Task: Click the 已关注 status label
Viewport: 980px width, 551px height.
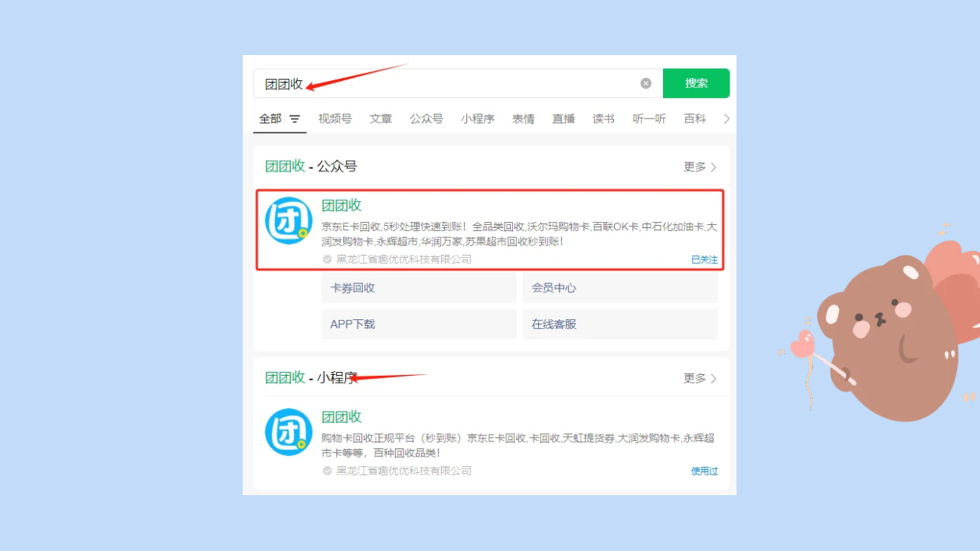Action: coord(704,259)
